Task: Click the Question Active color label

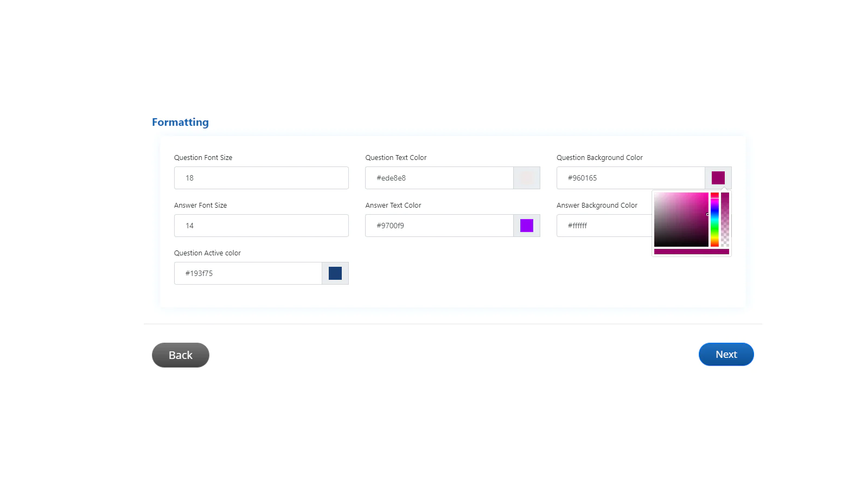Action: [207, 253]
